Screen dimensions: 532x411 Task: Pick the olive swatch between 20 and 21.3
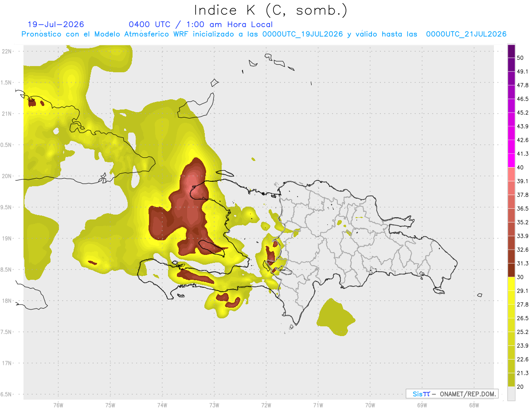512,380
